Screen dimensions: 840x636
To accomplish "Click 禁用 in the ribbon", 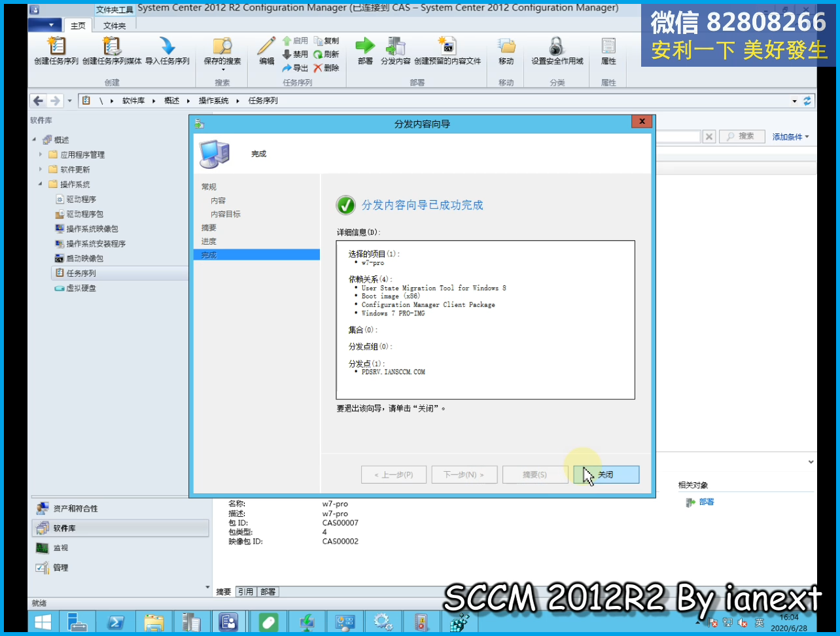I will pyautogui.click(x=295, y=54).
